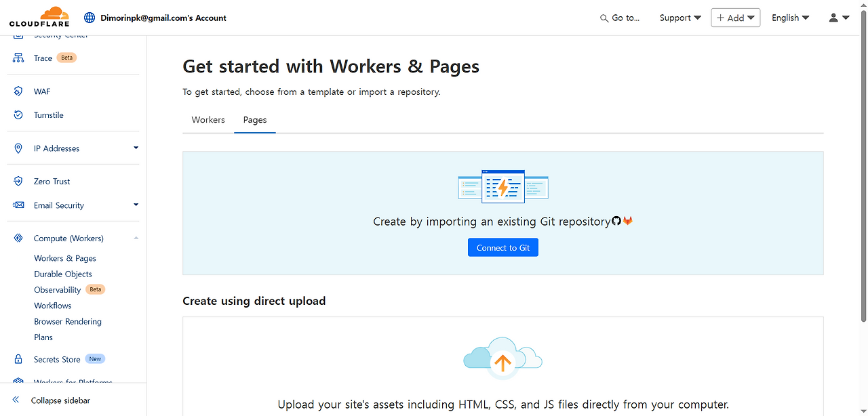
Task: Collapse the Compute (Workers) section
Action: click(x=136, y=238)
